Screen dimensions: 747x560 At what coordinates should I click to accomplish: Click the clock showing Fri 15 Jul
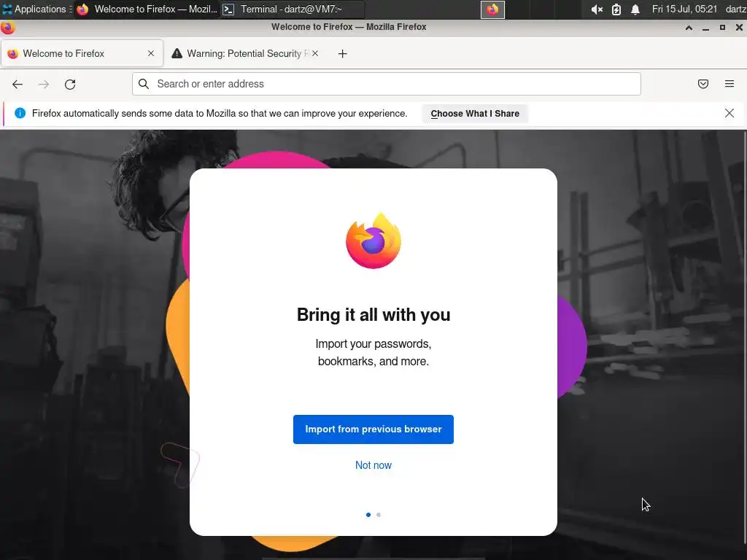(684, 9)
